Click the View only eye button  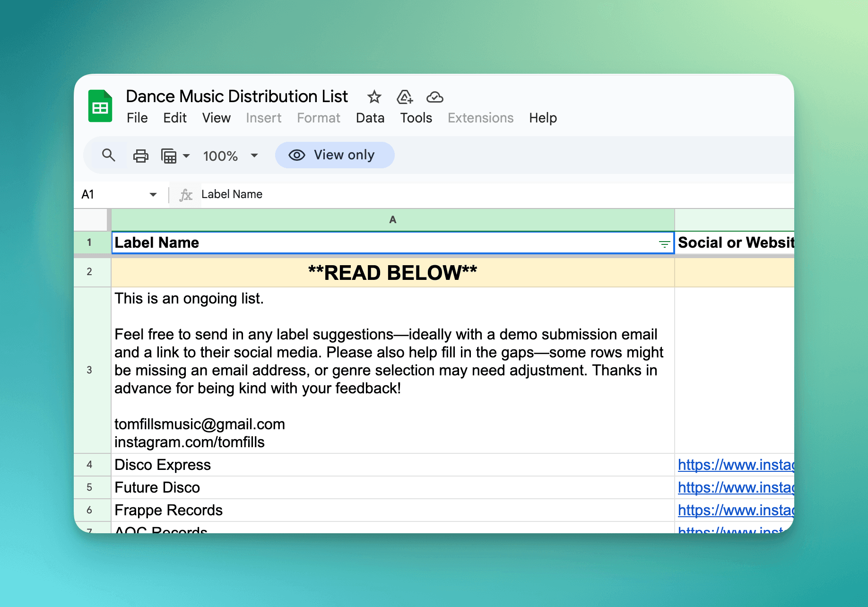335,155
